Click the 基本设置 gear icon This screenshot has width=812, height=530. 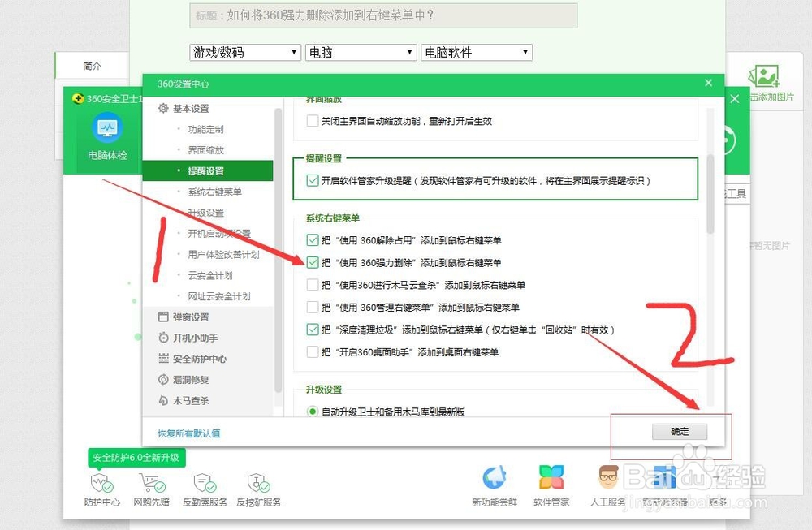(x=163, y=108)
